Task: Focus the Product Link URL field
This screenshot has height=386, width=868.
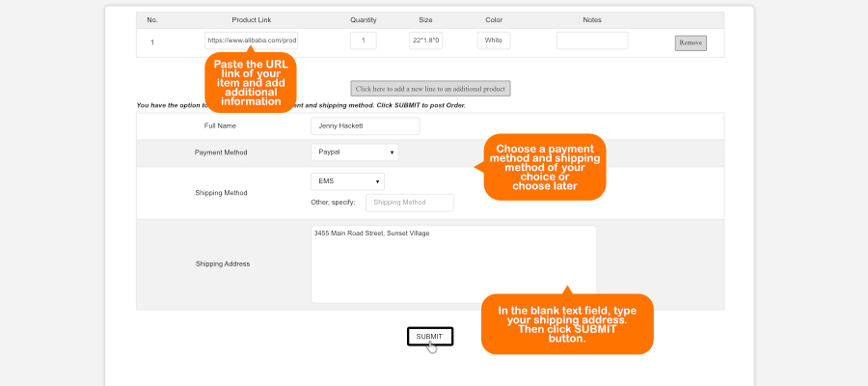Action: [252, 41]
